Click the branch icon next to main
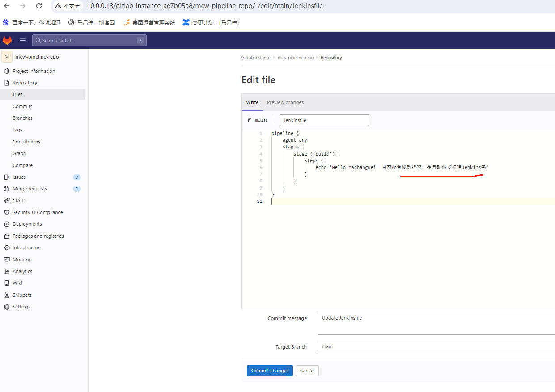Image resolution: width=555 pixels, height=392 pixels. [249, 120]
